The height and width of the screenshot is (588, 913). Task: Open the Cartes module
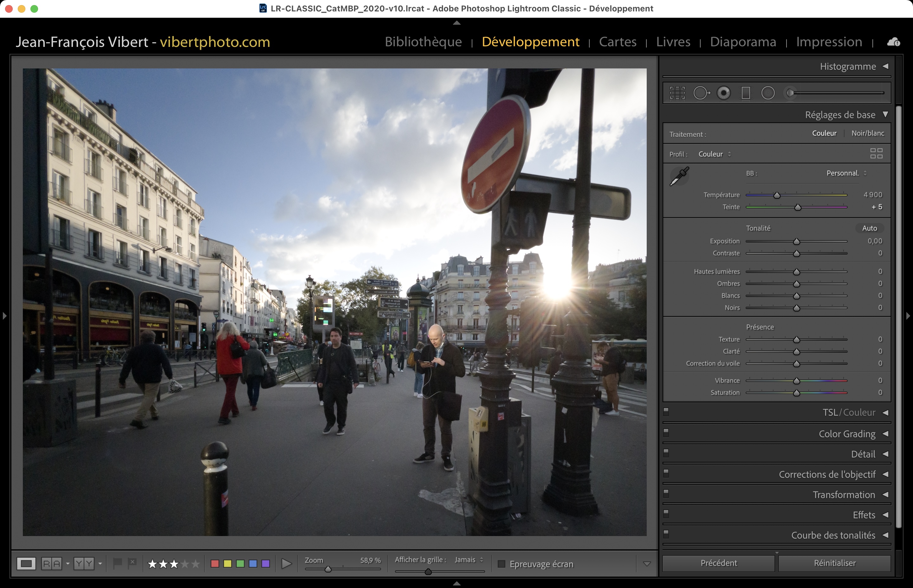pos(617,42)
